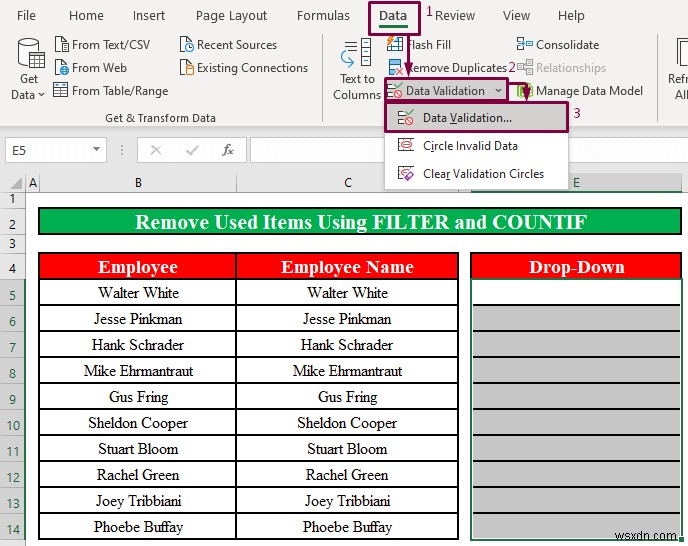This screenshot has width=688, height=546.
Task: Import data From Web
Action: (x=91, y=68)
